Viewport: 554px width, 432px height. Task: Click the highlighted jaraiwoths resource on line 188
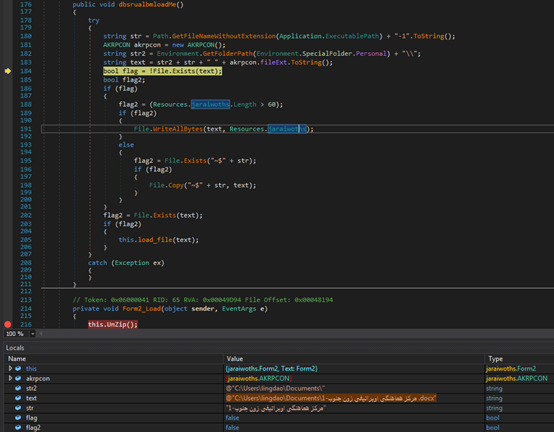coord(211,105)
